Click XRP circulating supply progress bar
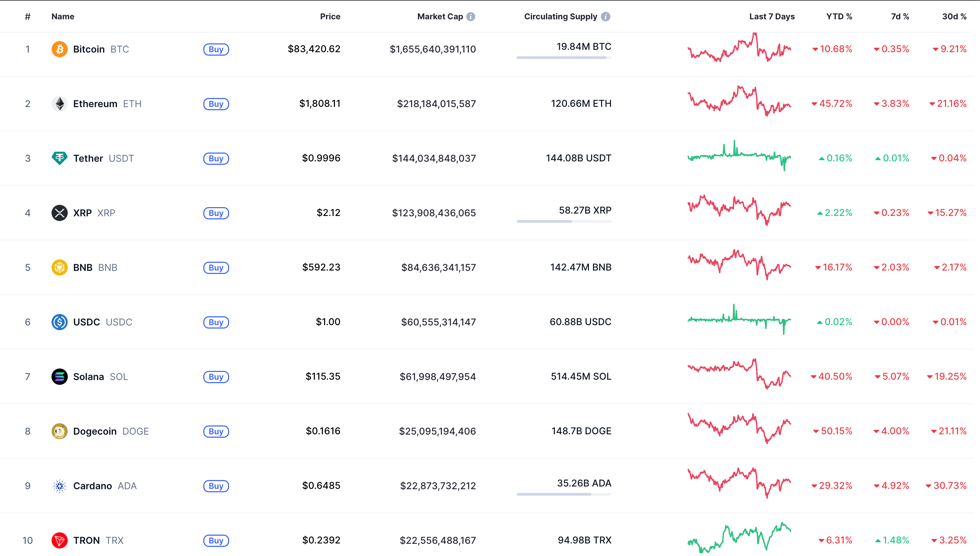This screenshot has height=556, width=980. [564, 221]
